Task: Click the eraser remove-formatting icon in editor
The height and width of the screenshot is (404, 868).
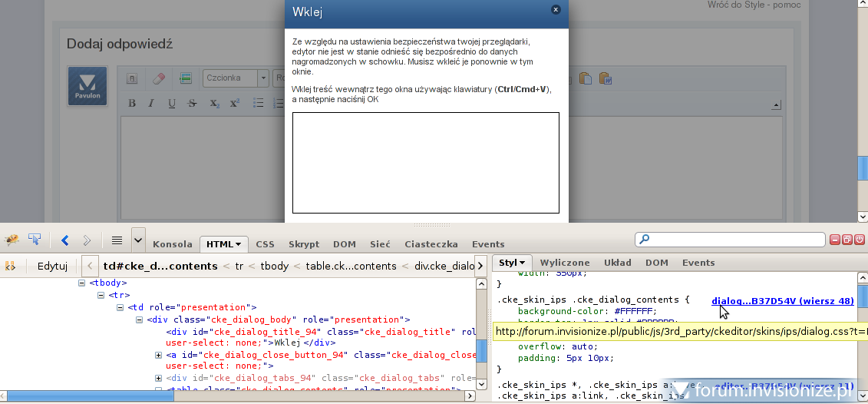Action: pos(159,78)
